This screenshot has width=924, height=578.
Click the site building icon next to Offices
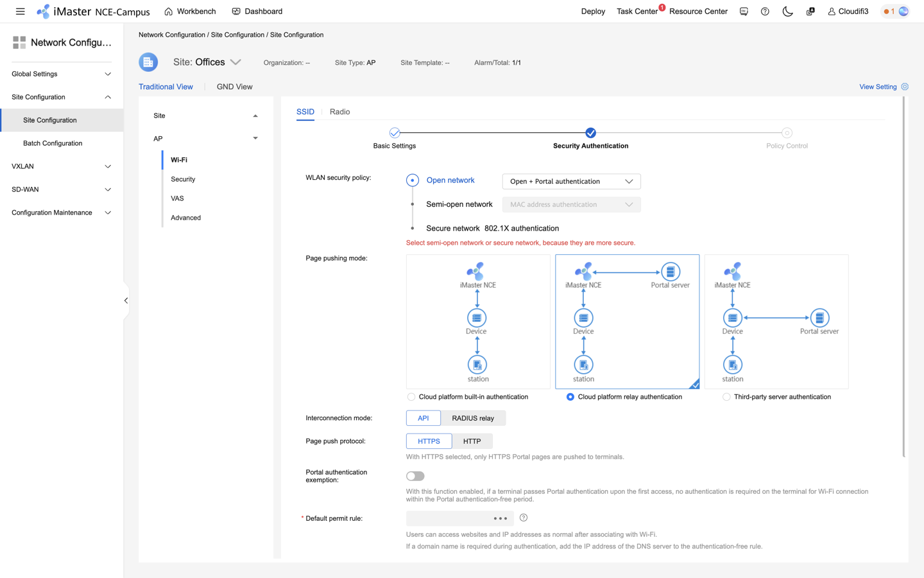coord(148,62)
